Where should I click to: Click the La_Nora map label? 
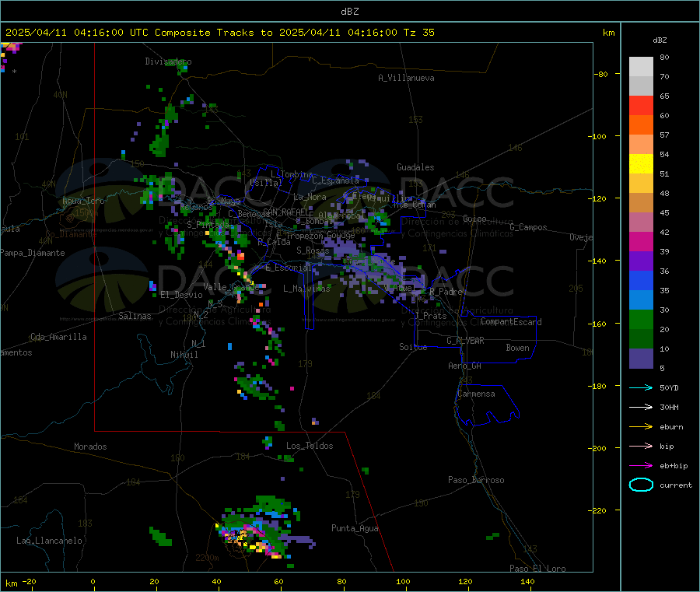310,197
